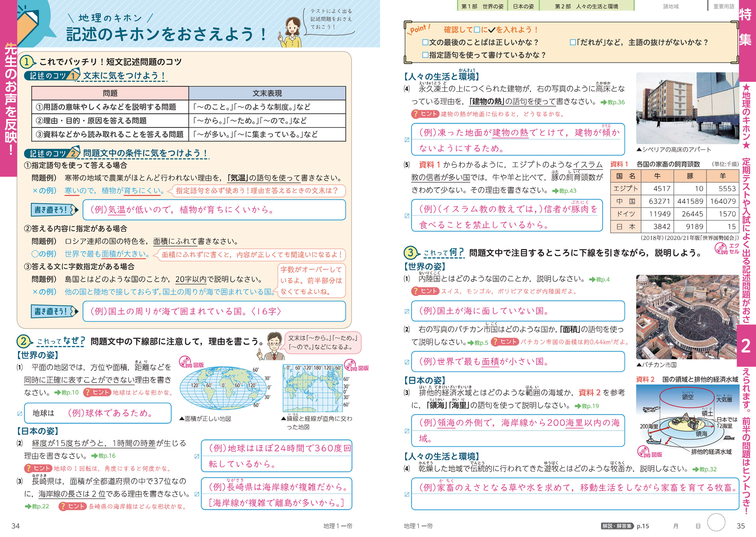Click the answer box starting 地球は

click(98, 413)
